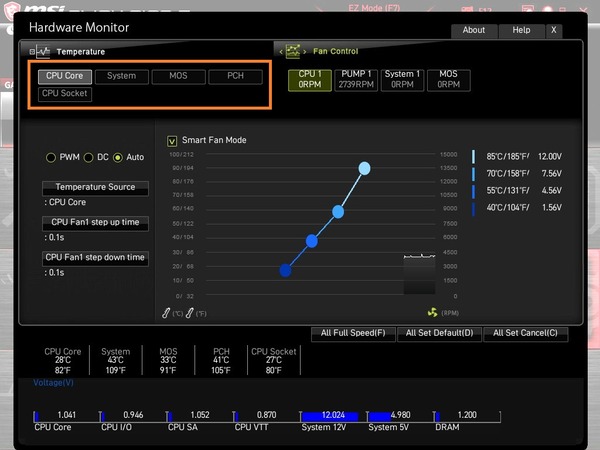Screen dimensions: 600x450
Task: Click the 55°C/131°F 4.56V color bar
Action: (x=474, y=191)
